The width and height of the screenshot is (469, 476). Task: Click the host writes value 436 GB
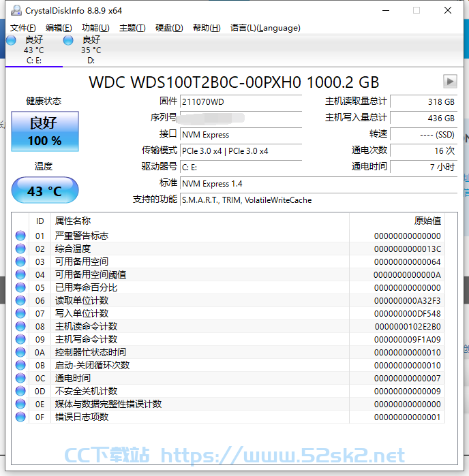(424, 118)
